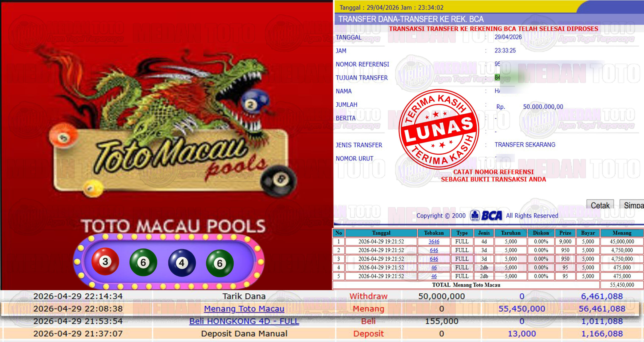644x342 pixels.
Task: Click the NOMOR REFERENSI label
Action: [362, 64]
